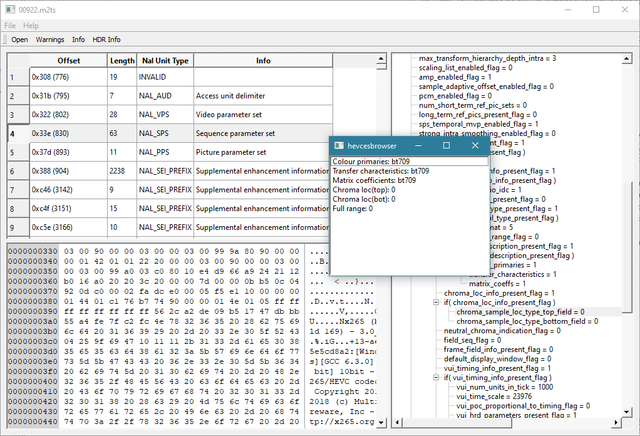Select frame_field_info_present_flag = 0 item
Image resolution: width=640 pixels, height=436 pixels.
[x=499, y=349]
